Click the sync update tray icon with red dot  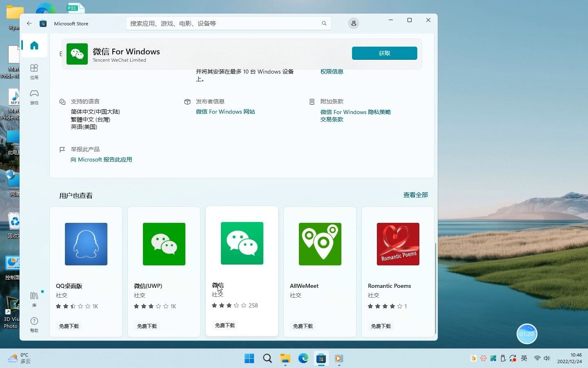pos(513,358)
